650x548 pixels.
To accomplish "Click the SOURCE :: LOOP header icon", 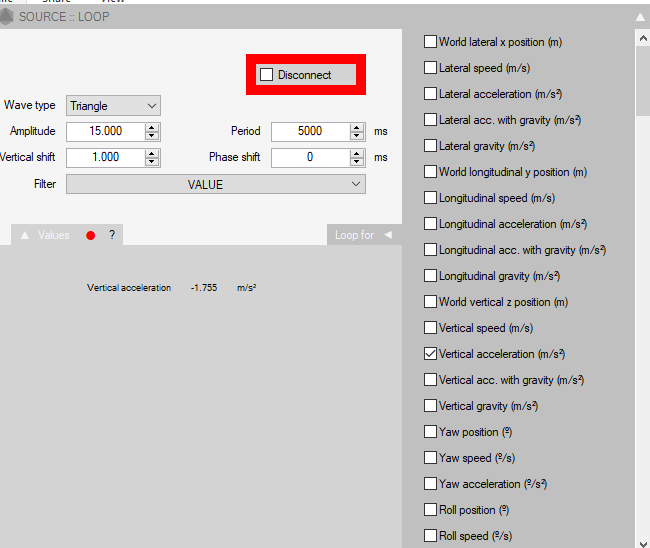I will point(6,17).
